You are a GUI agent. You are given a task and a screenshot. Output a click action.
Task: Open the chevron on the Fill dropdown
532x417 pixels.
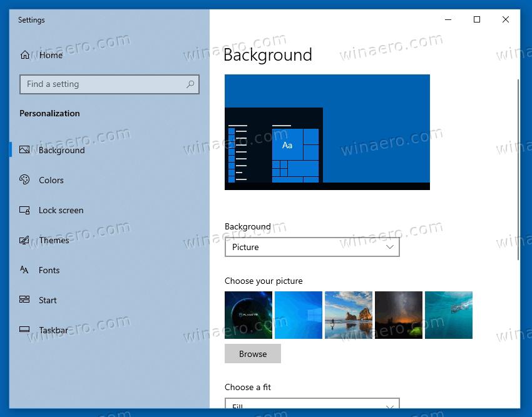pyautogui.click(x=389, y=406)
